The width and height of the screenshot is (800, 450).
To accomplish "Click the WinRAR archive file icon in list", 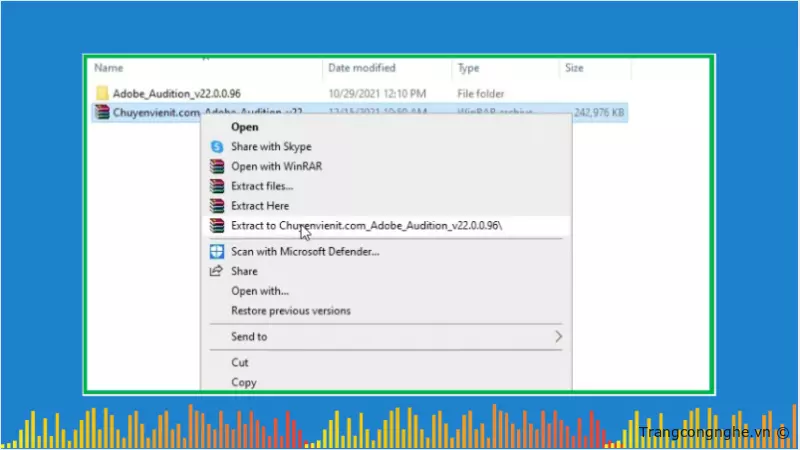I will (102, 112).
